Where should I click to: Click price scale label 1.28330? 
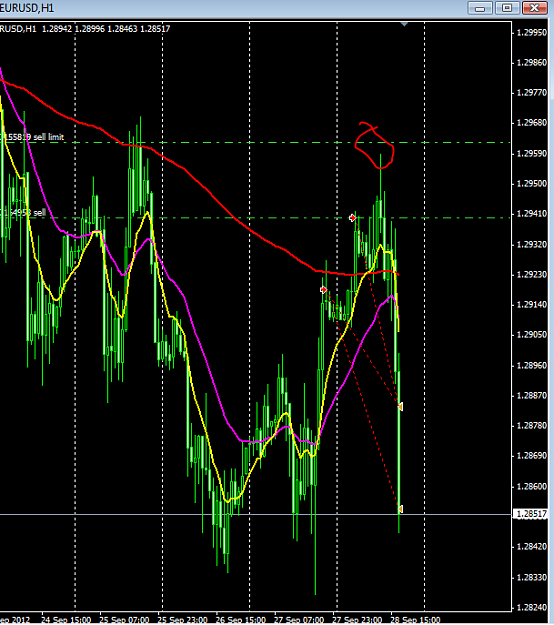pos(532,577)
